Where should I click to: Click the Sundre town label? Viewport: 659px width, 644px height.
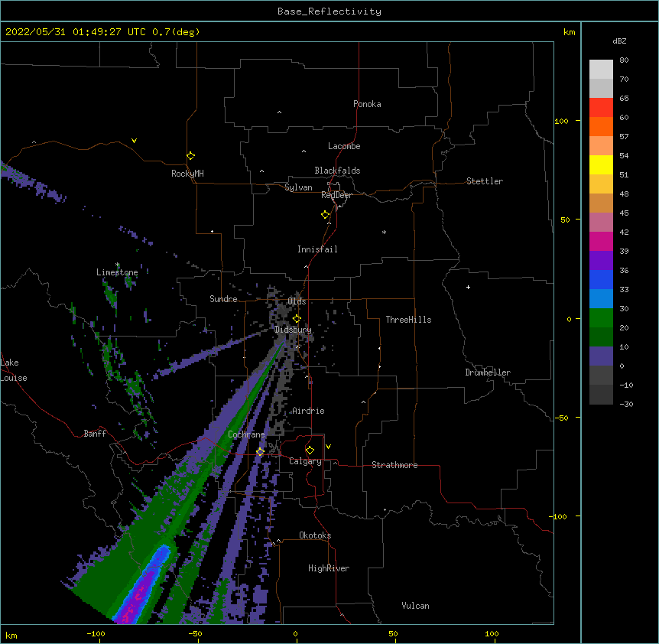(x=223, y=299)
